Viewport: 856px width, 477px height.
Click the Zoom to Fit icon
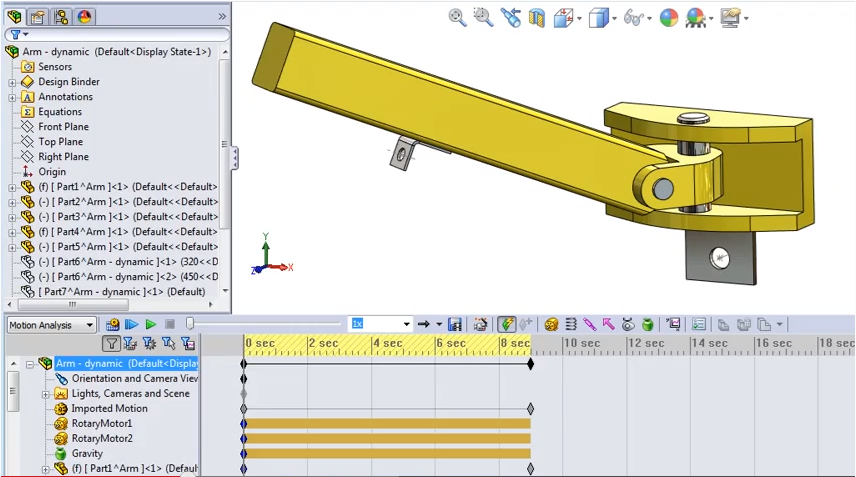click(457, 17)
